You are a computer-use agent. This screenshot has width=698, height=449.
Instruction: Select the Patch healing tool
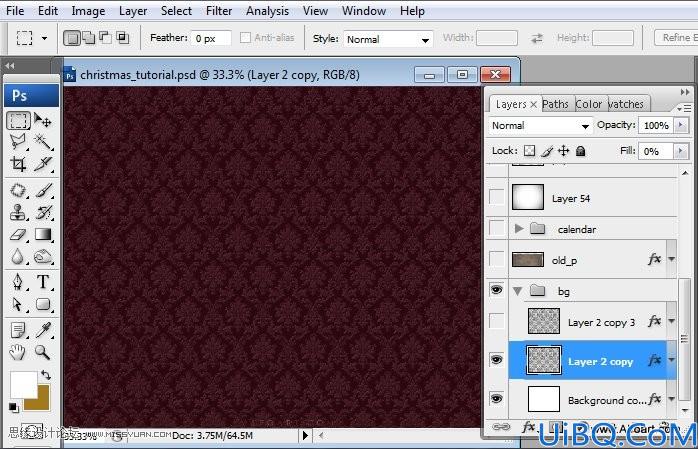coord(18,190)
